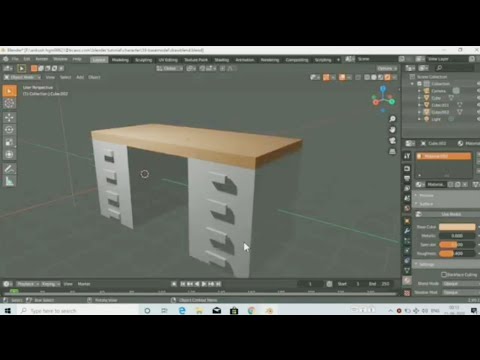Open the View Layer properties tab
Screen dimensions: 480x360
pyautogui.click(x=407, y=189)
